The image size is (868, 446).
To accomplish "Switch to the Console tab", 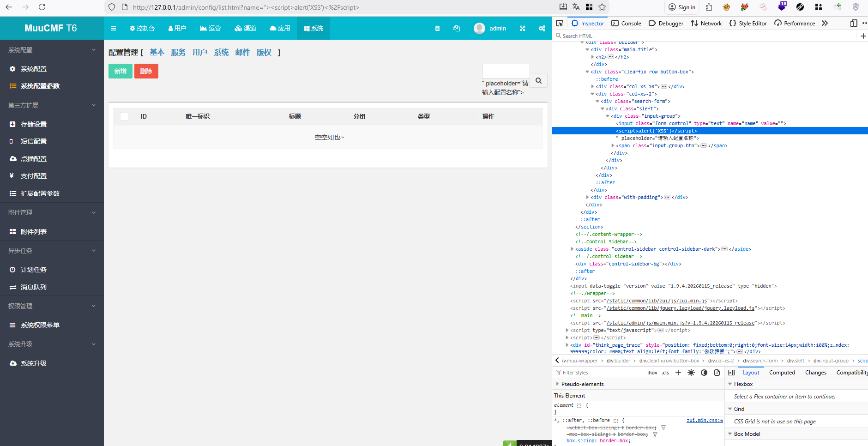I will (626, 24).
